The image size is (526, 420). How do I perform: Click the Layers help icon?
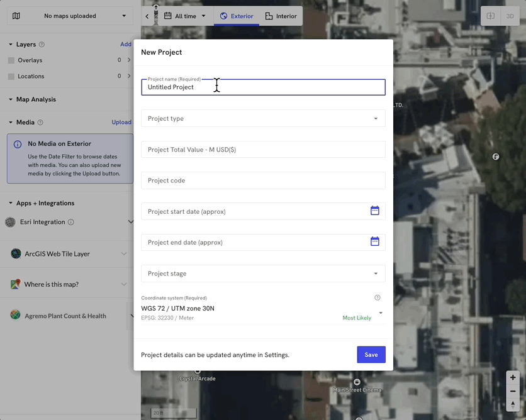point(40,44)
